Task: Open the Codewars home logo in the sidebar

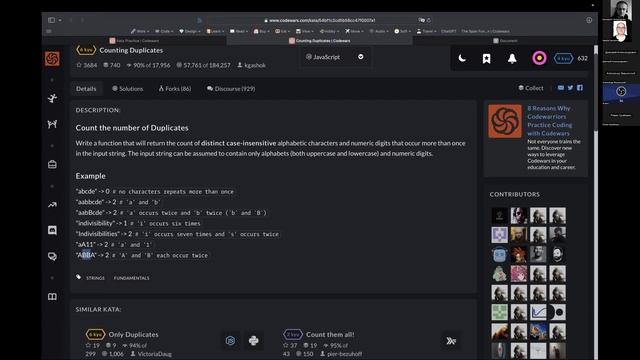Action: (52, 59)
